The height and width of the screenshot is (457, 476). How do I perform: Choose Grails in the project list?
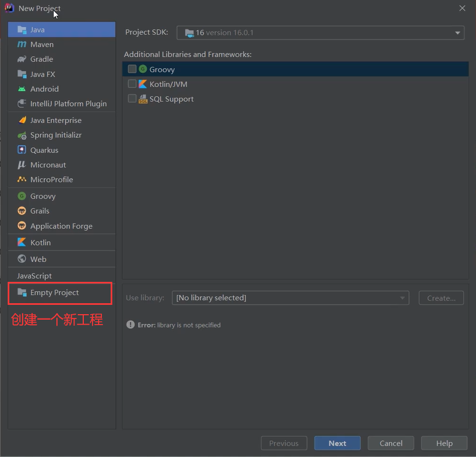click(x=62, y=211)
